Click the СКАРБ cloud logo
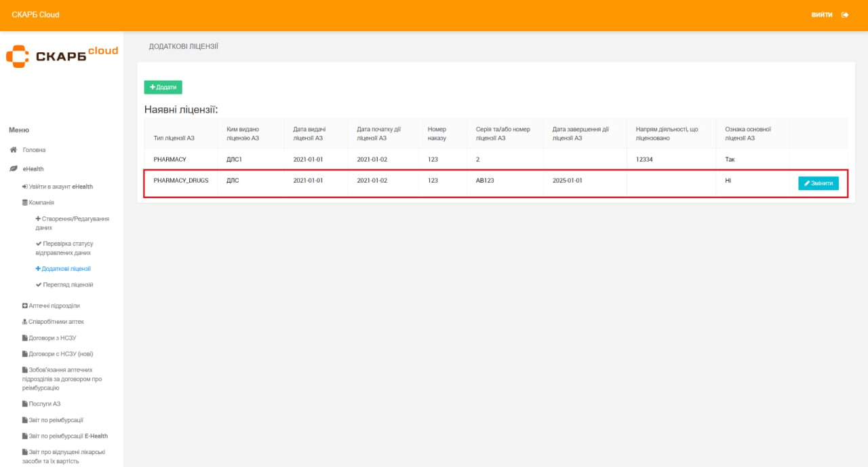Viewport: 868px width, 467px height. pos(62,55)
